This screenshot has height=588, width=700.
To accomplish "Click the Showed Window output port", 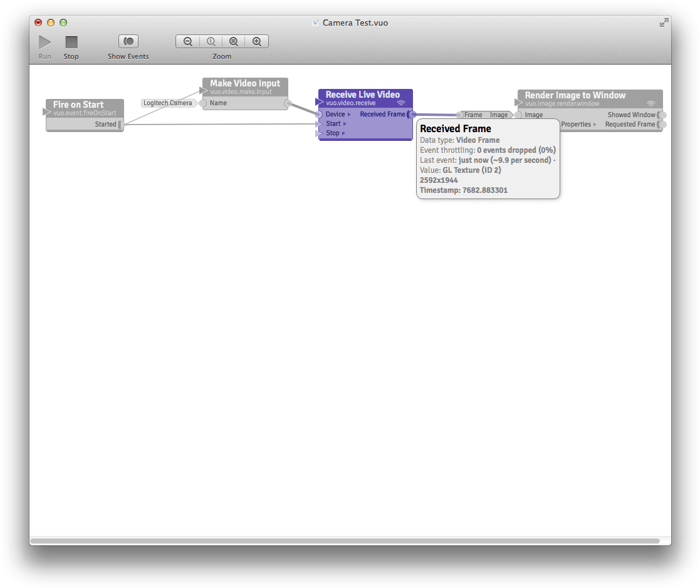I will 661,115.
